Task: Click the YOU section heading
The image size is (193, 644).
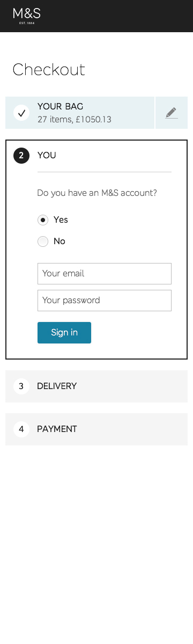Action: (47, 156)
